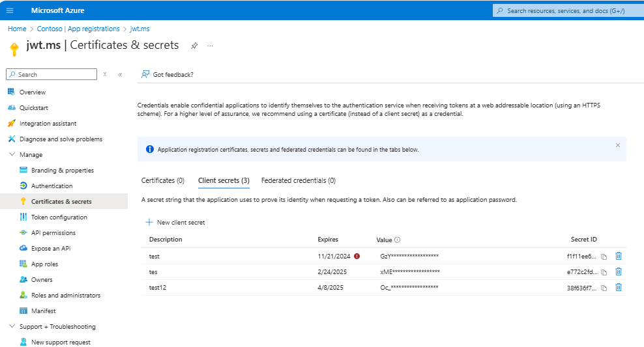
Task: Copy Secret ID 38f636f7 for test12
Action: coord(604,288)
